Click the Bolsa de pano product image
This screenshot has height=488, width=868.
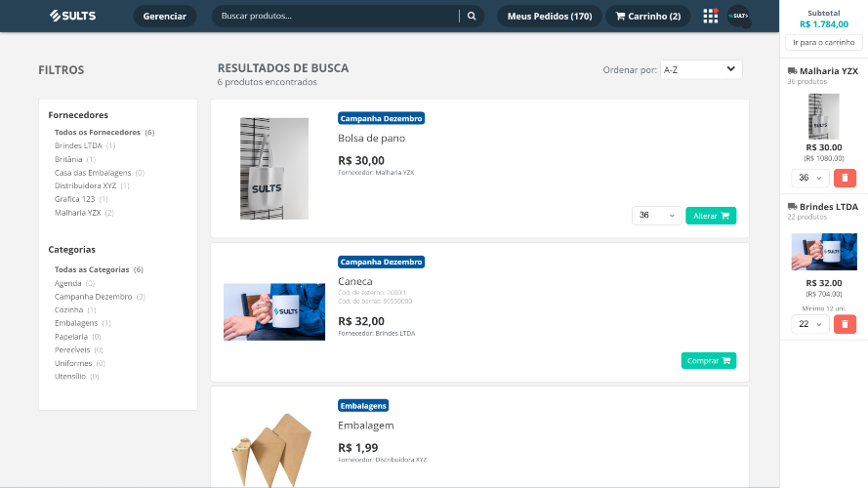click(274, 169)
